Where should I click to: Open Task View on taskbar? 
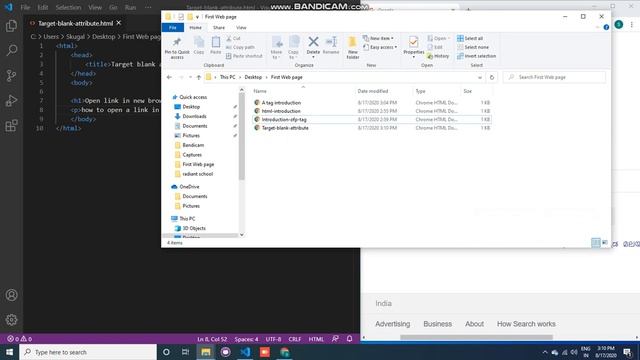coord(185,352)
